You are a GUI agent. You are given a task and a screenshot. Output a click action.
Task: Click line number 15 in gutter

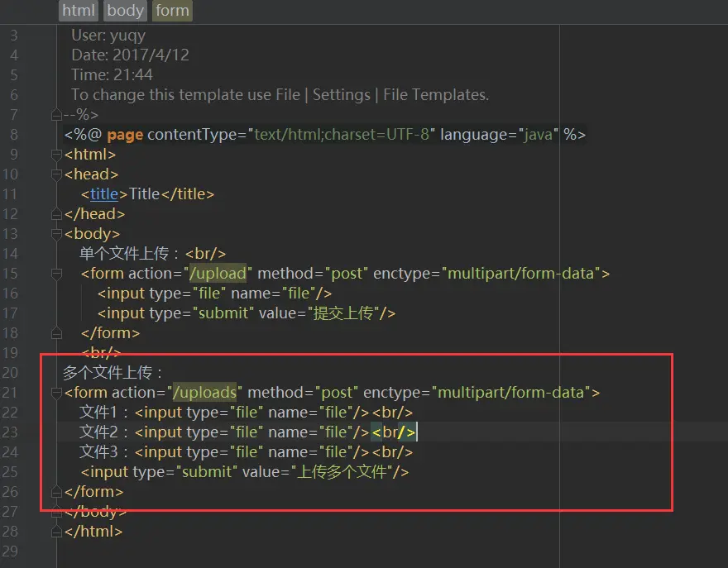[10, 274]
